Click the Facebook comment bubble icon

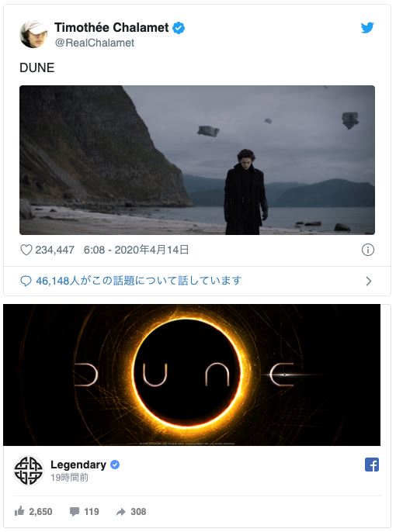point(75,511)
